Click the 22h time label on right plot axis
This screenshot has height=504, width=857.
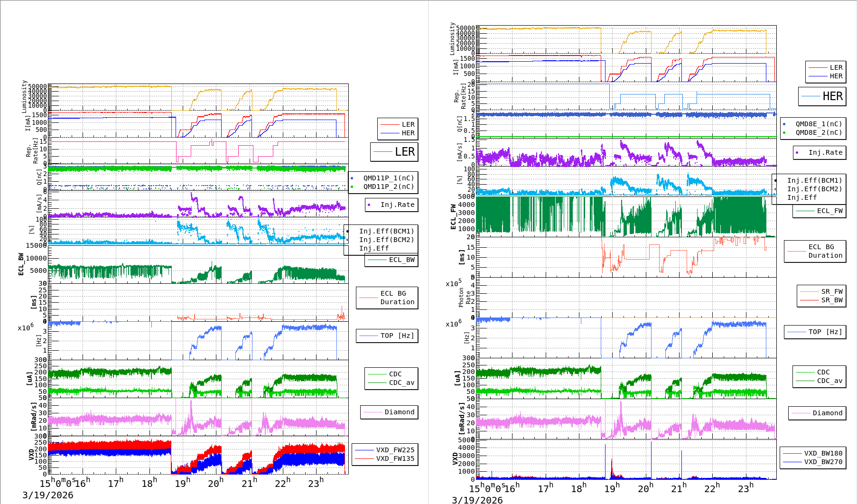[712, 488]
